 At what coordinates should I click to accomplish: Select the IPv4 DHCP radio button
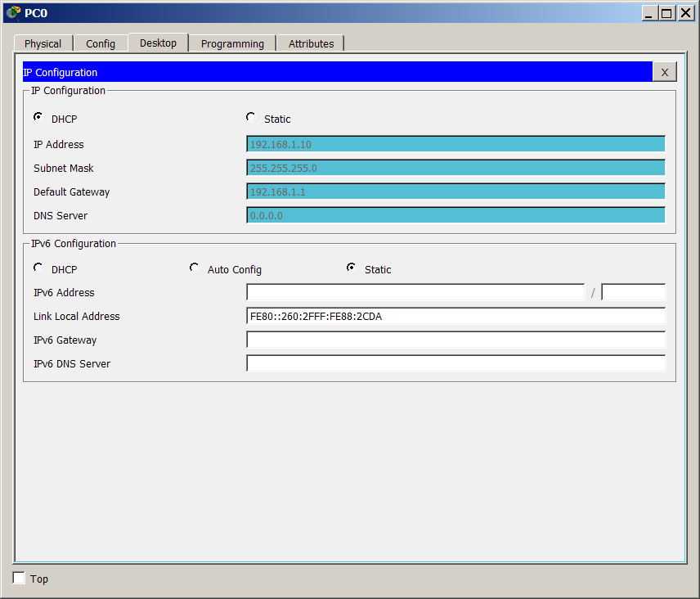(x=38, y=118)
